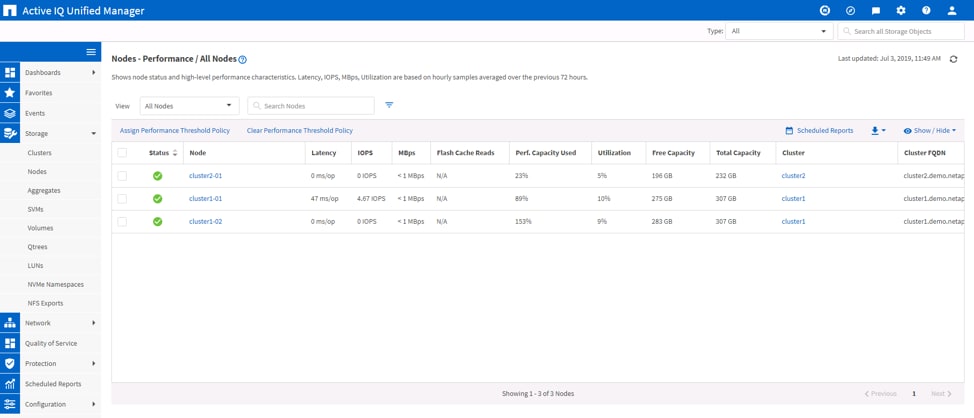Click the Network sidebar icon
Screen dimensions: 974x418
tap(9, 323)
